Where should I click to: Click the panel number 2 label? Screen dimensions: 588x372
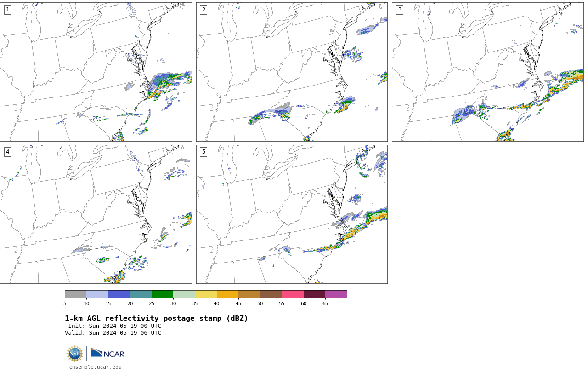[x=204, y=10]
